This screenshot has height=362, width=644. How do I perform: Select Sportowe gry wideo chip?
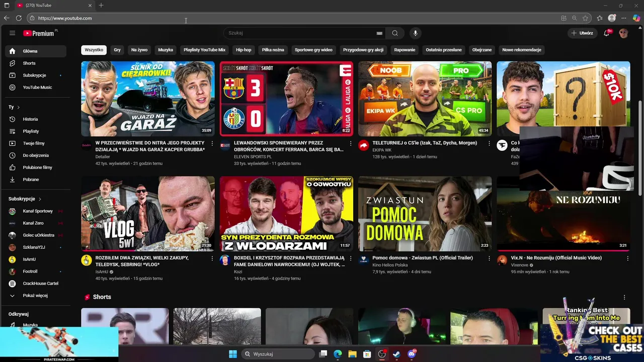pos(313,50)
